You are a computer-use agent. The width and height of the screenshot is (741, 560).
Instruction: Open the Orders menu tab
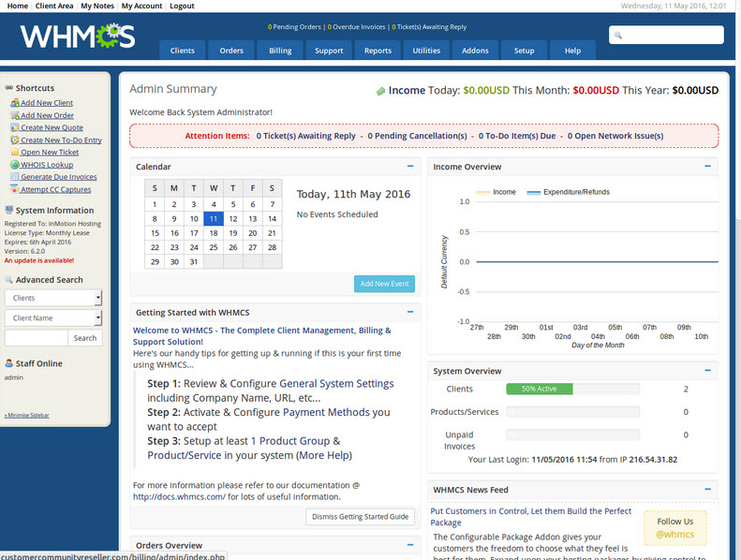[231, 51]
